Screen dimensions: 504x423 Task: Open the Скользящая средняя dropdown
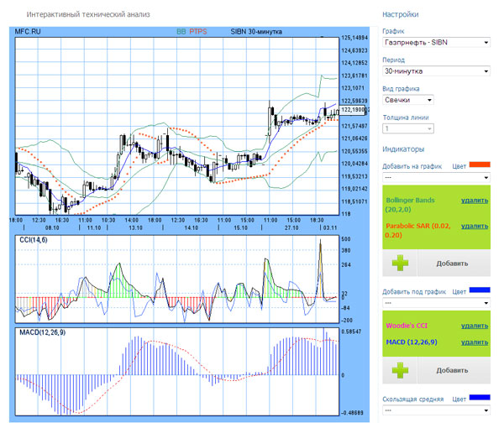[435, 410]
